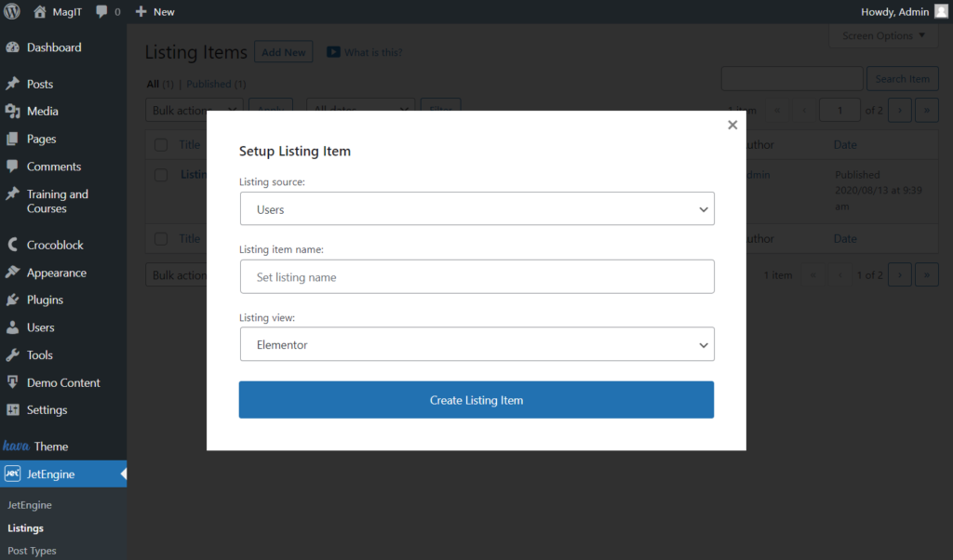
Task: Open Media menu item
Action: pos(43,111)
